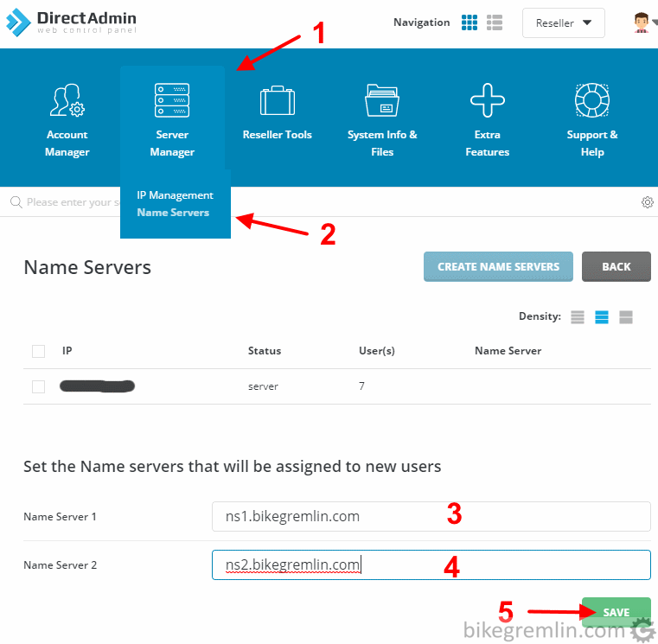Viewport: 658px width, 644px height.
Task: Click the 'server' status cell
Action: (263, 386)
